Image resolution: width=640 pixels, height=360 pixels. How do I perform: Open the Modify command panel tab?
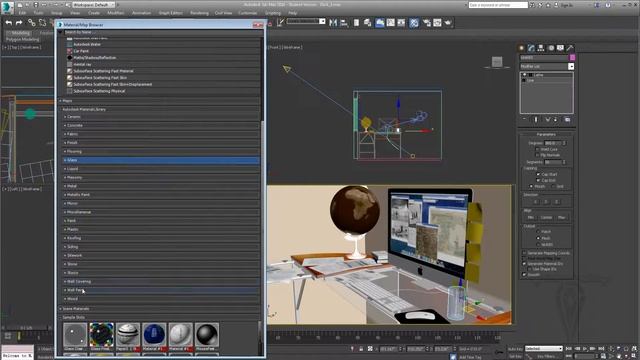pos(531,48)
